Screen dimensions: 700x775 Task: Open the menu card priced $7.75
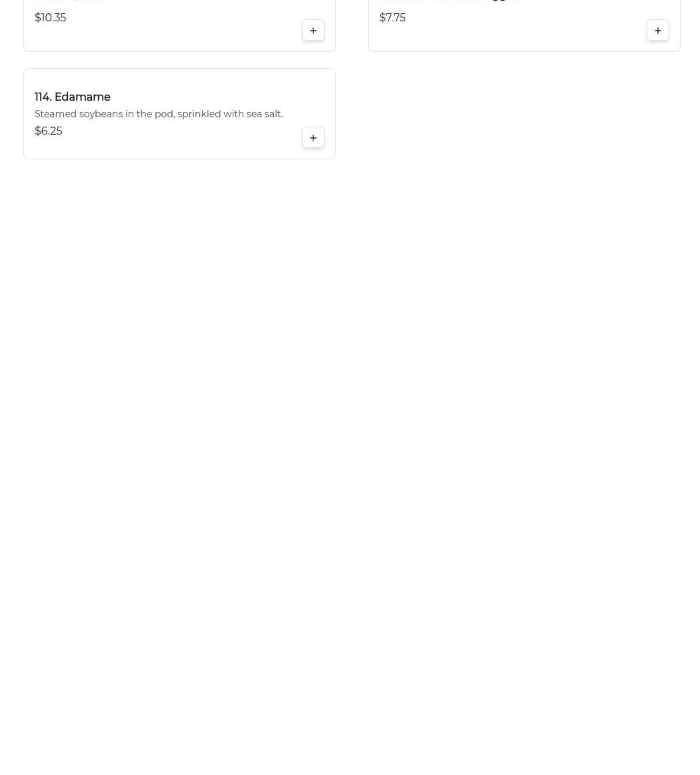point(524,26)
